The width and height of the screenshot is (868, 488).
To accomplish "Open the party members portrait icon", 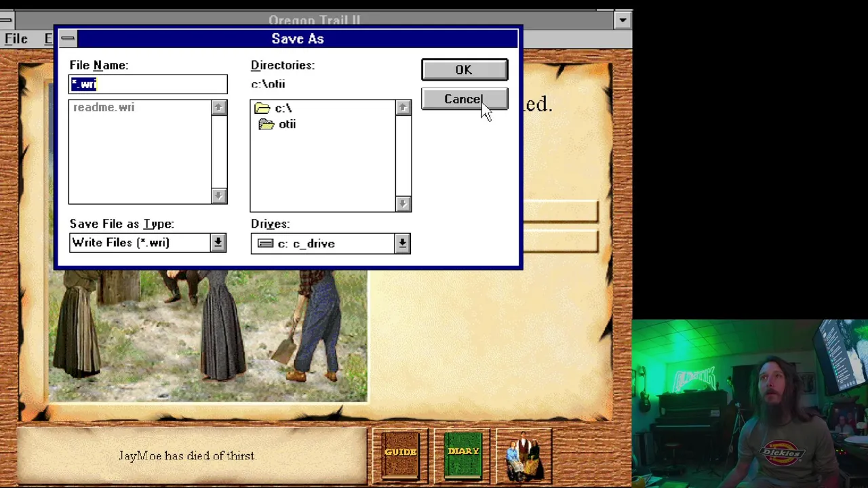I will pos(523,455).
